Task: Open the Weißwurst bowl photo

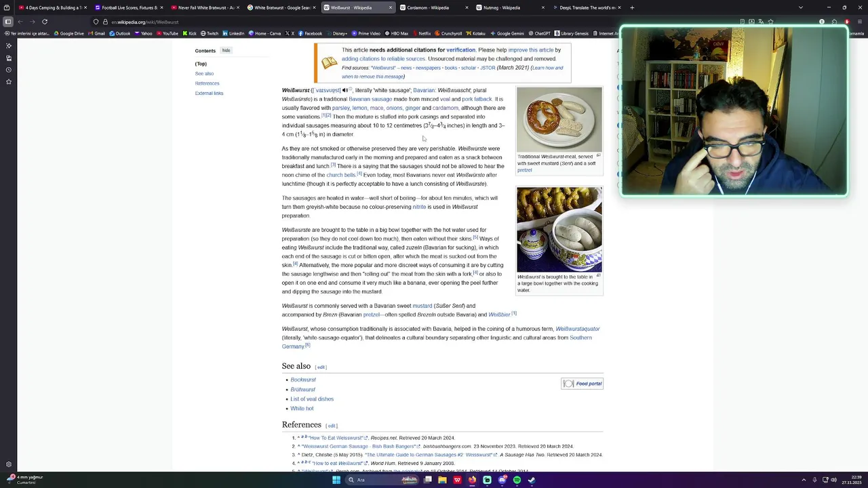Action: (x=559, y=230)
